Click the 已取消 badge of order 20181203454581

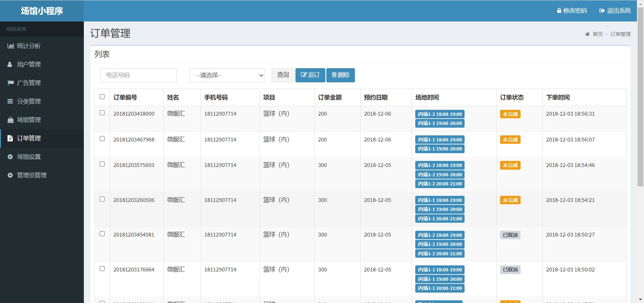510,235
